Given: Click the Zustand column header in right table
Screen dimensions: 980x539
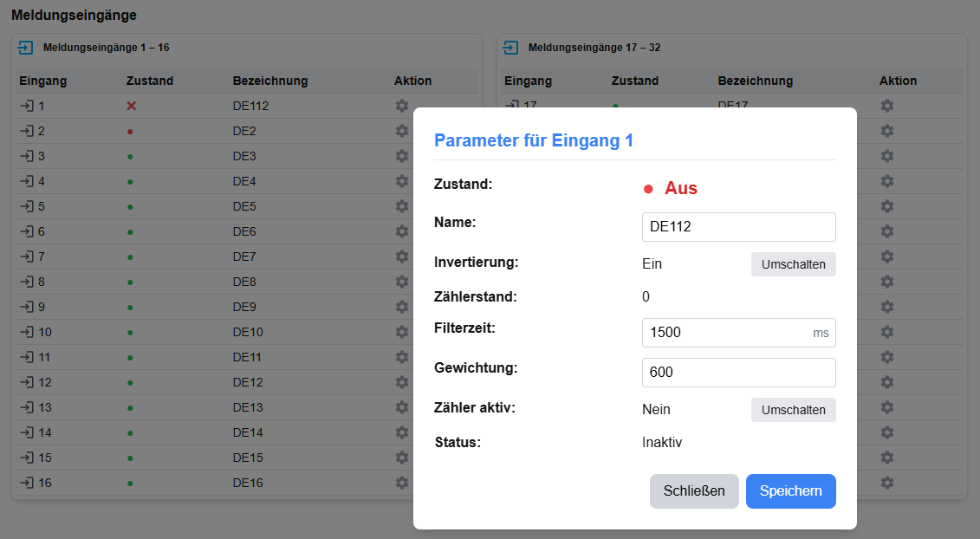Looking at the screenshot, I should [634, 81].
